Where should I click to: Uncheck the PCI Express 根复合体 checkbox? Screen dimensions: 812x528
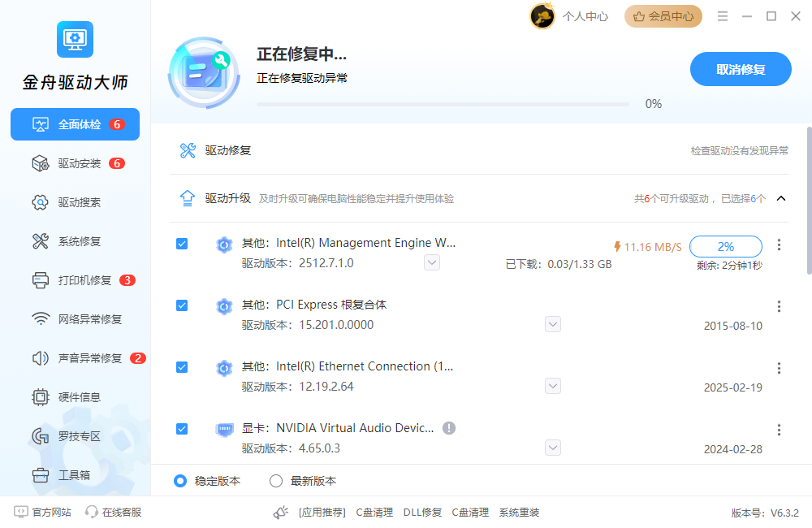tap(182, 305)
